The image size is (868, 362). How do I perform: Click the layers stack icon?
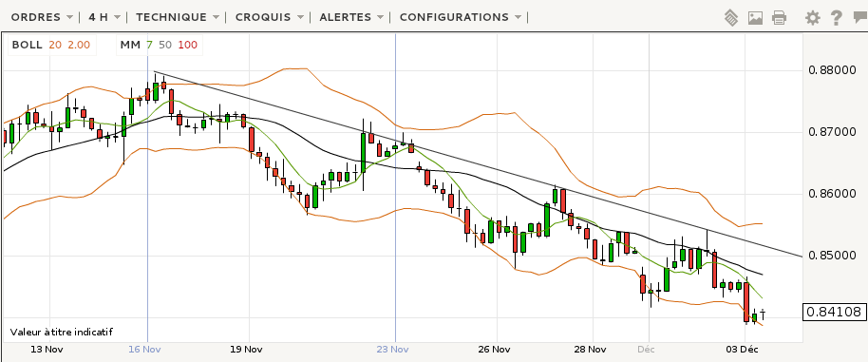pyautogui.click(x=731, y=18)
